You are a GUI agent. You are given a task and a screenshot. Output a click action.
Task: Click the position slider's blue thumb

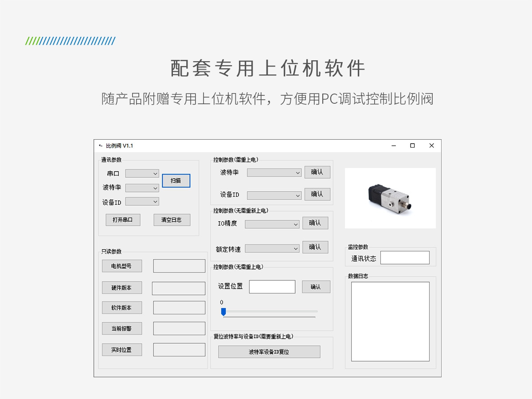[x=223, y=312]
